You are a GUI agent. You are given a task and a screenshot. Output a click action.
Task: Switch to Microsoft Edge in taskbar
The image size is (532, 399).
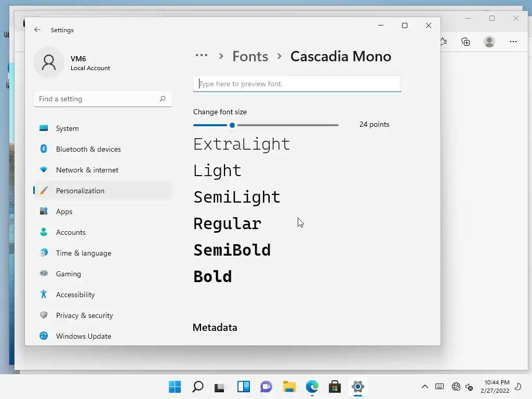click(312, 387)
